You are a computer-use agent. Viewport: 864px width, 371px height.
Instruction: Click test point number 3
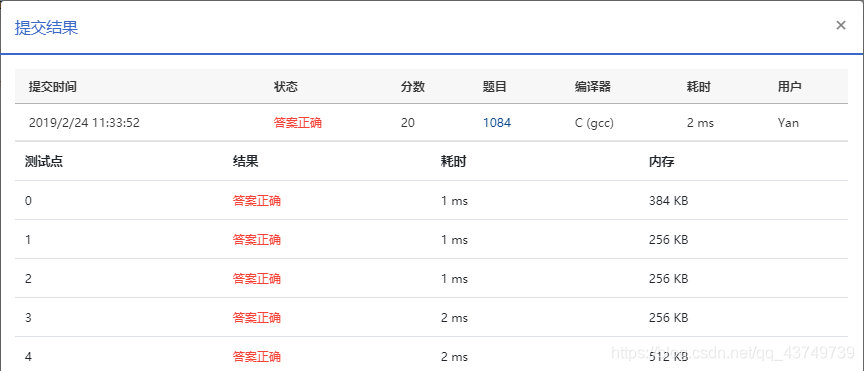coord(28,318)
